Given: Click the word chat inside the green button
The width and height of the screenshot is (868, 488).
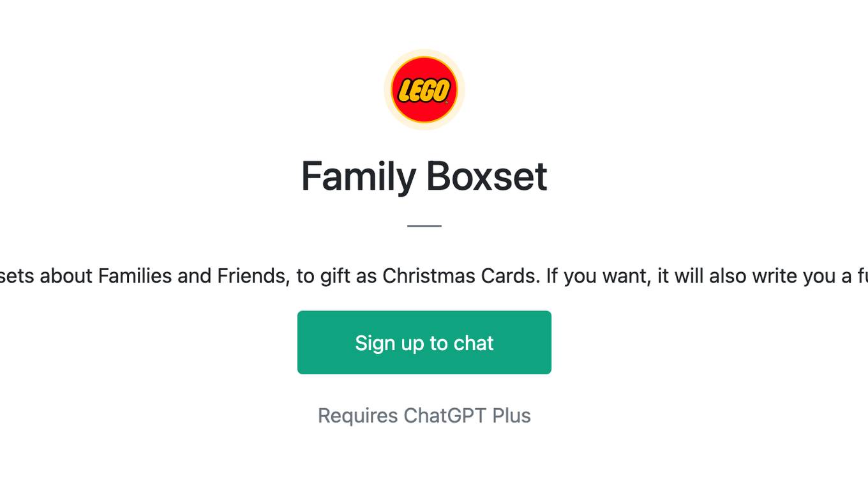Looking at the screenshot, I should coord(474,343).
